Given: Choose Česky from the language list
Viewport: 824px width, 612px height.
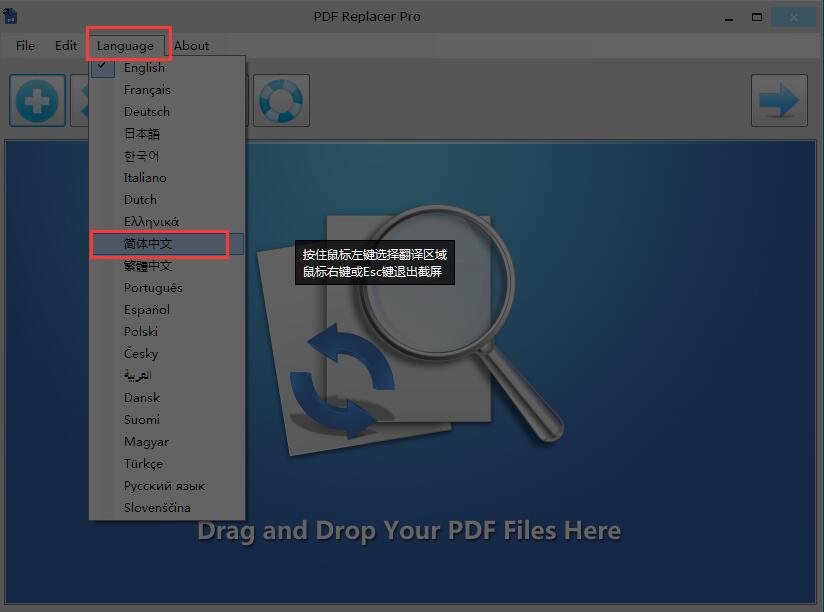Looking at the screenshot, I should [167, 354].
